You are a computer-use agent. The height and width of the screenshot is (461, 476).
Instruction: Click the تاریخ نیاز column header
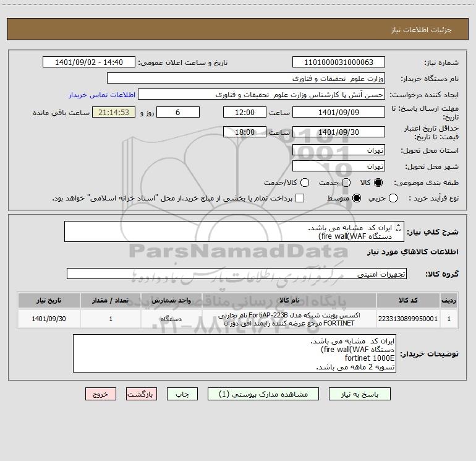49,301
